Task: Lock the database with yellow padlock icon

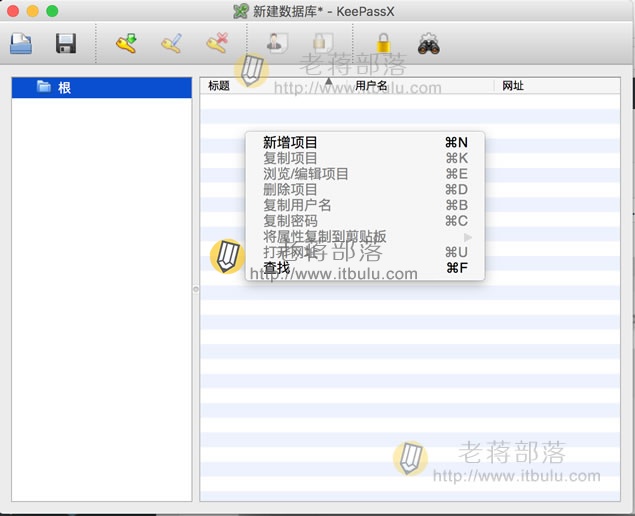Action: pos(383,43)
